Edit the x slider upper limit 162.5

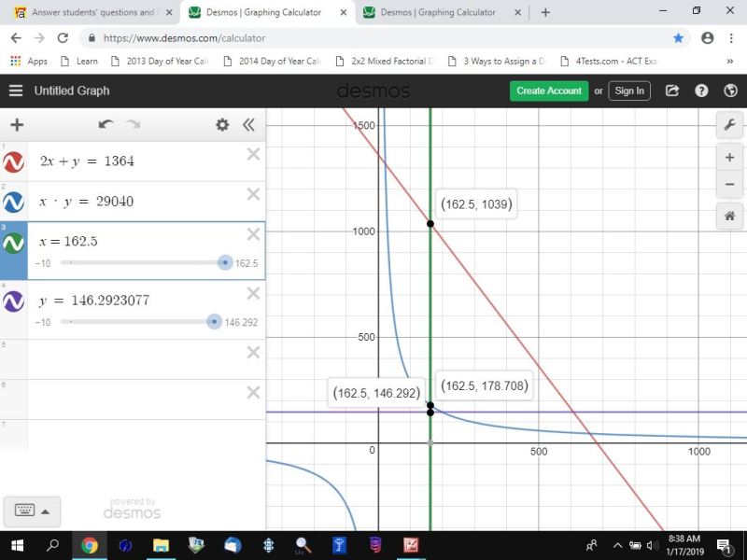coord(247,263)
